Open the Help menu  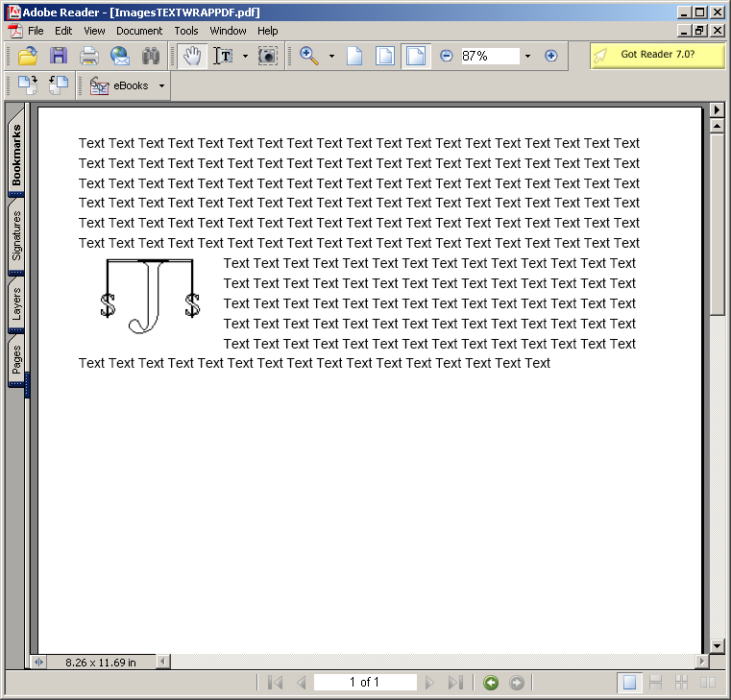pos(267,31)
